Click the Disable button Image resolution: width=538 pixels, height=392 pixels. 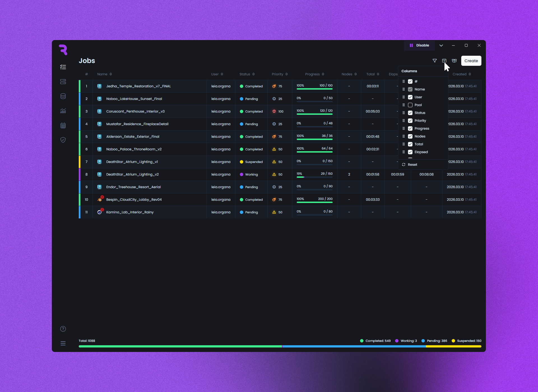pyautogui.click(x=419, y=45)
